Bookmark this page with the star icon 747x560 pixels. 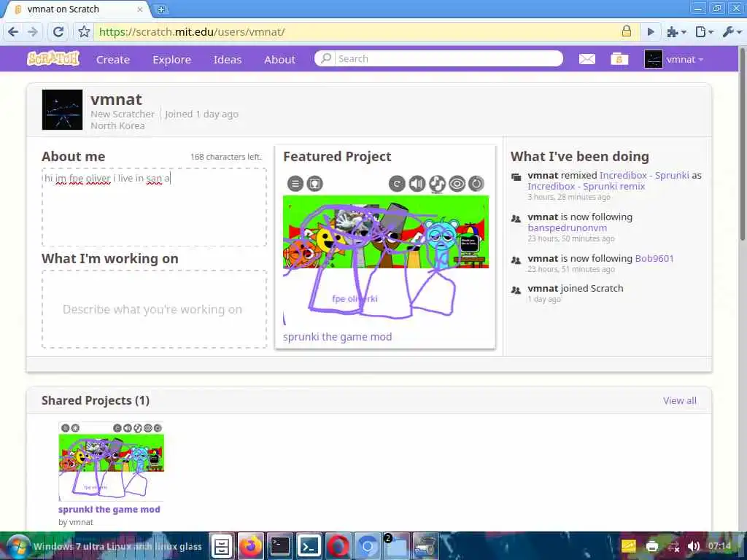85,32
